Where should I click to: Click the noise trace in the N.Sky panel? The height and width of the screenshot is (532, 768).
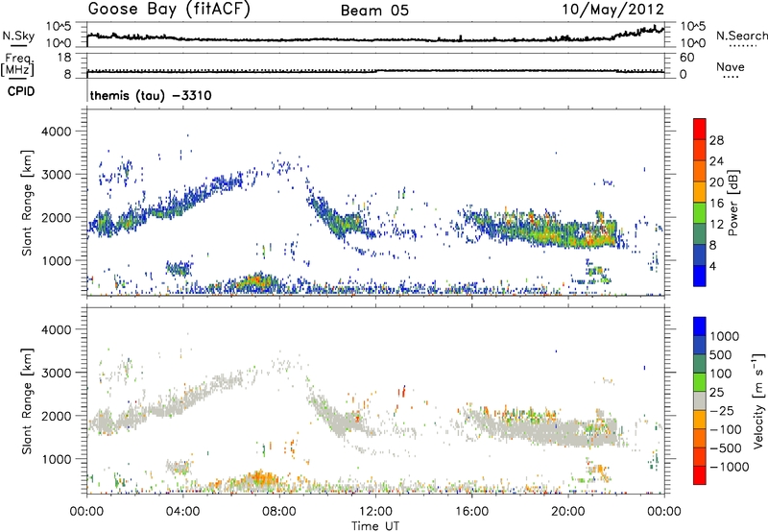pyautogui.click(x=375, y=39)
